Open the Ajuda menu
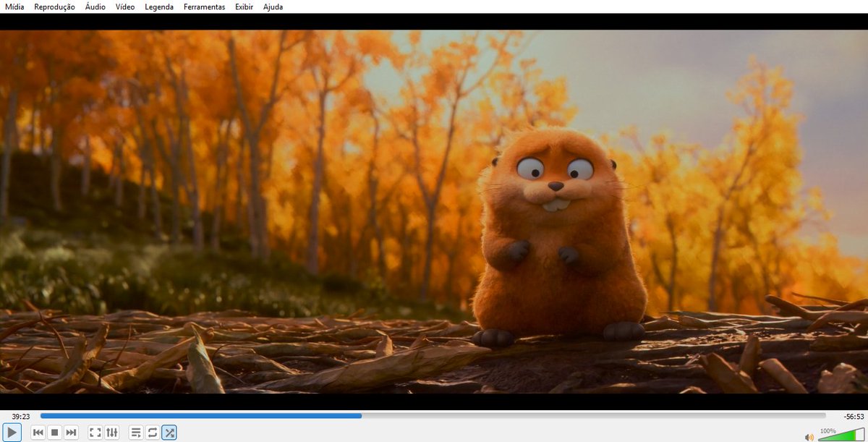This screenshot has height=442, width=868. click(273, 7)
